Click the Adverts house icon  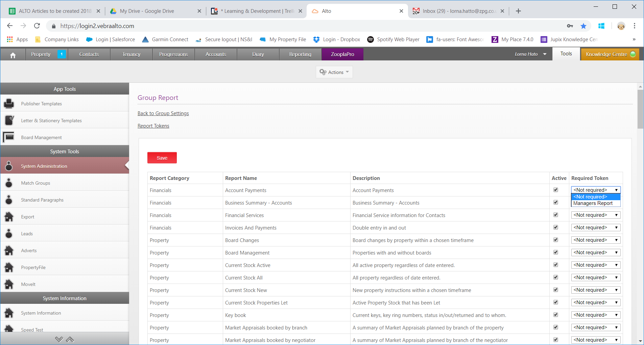tap(9, 250)
